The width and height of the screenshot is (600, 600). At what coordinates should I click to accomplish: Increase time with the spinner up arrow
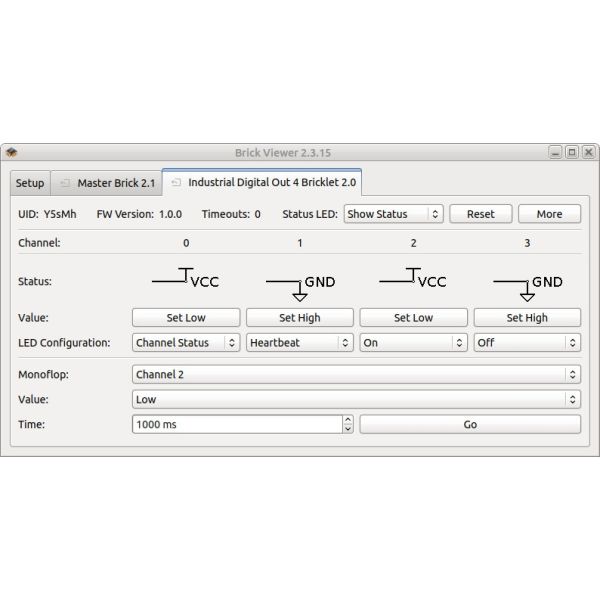348,420
